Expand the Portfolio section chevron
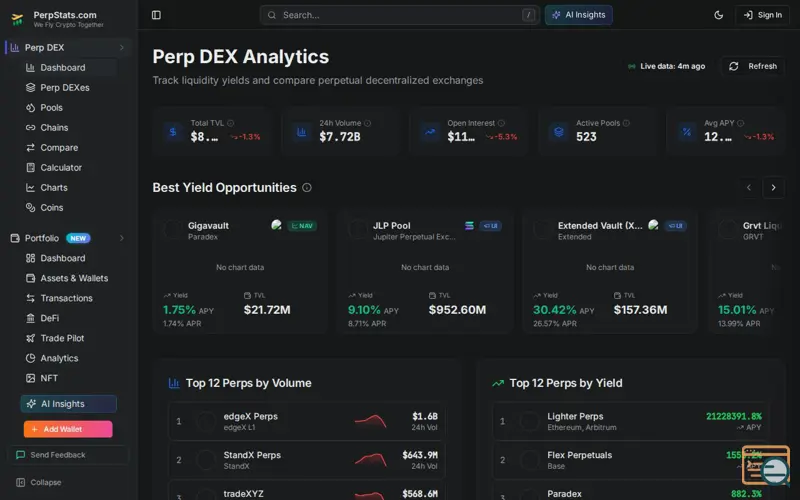Image resolution: width=800 pixels, height=500 pixels. click(121, 238)
